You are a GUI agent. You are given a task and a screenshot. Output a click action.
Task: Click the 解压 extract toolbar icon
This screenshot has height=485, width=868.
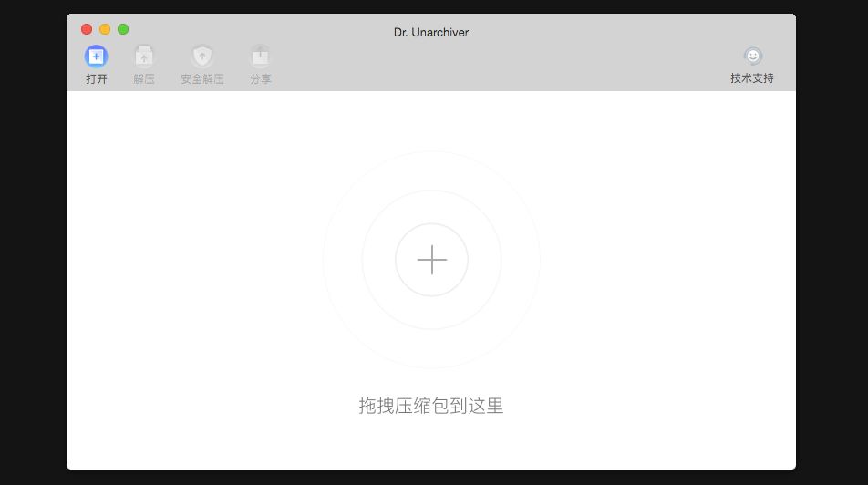tap(144, 57)
